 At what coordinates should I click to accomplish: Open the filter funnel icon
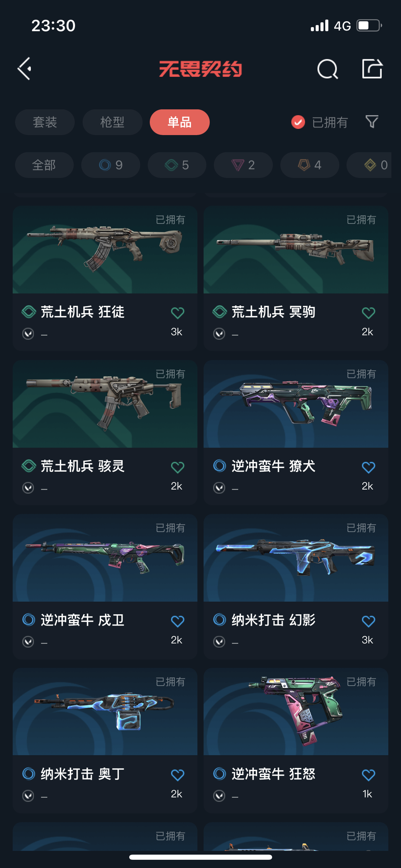coord(372,122)
